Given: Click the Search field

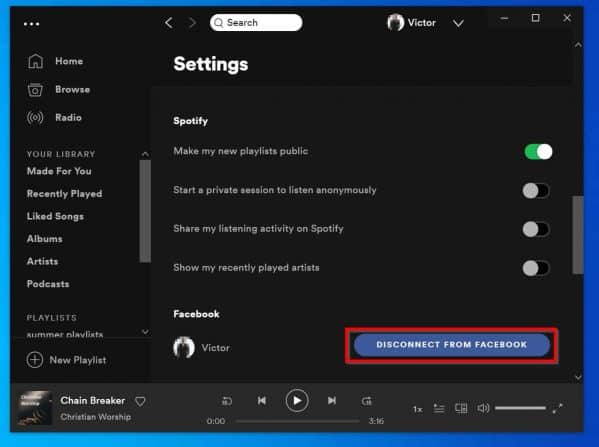Looking at the screenshot, I should tap(256, 23).
